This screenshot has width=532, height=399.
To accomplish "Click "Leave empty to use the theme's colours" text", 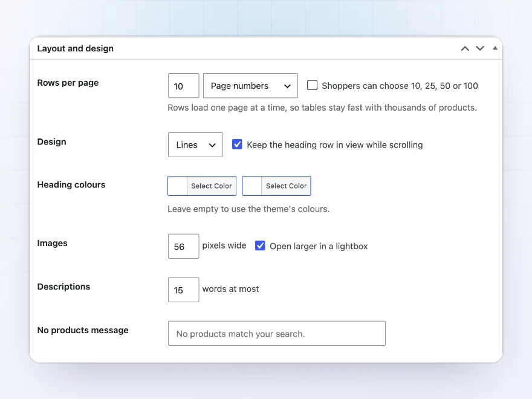I will click(248, 209).
